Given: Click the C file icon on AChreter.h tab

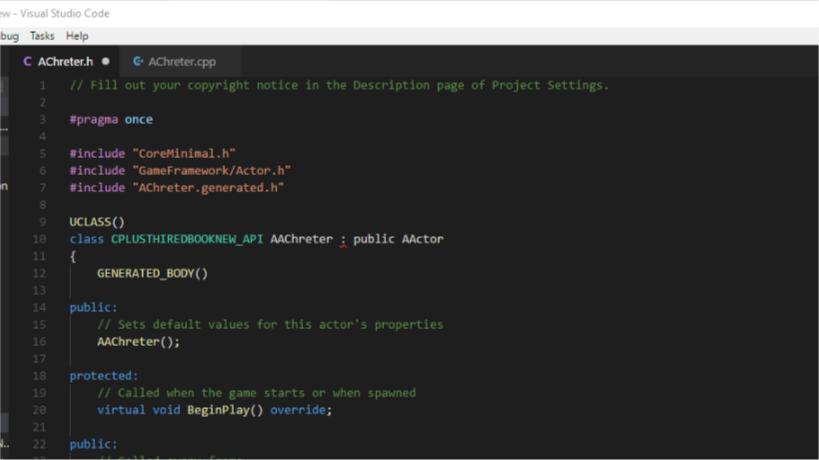Looking at the screenshot, I should [28, 62].
